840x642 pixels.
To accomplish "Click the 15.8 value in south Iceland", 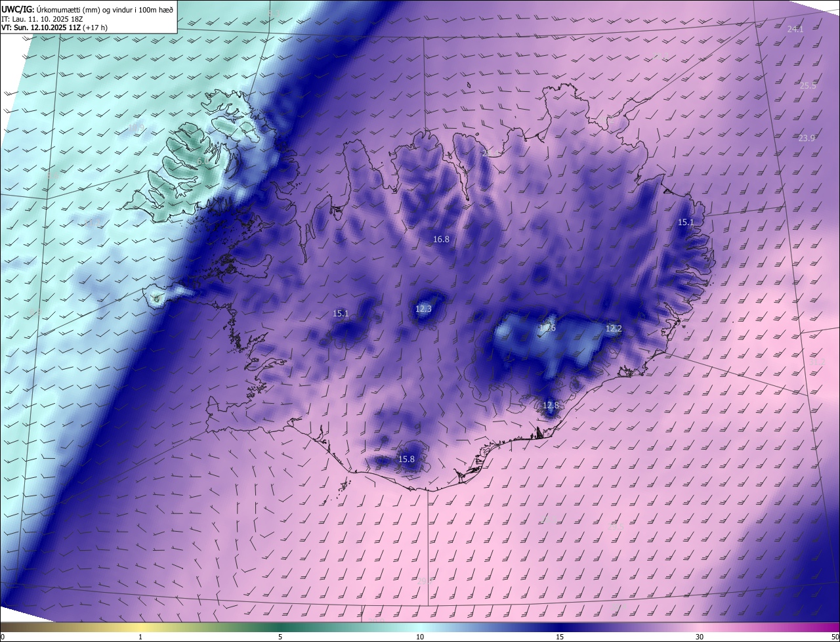I will point(406,459).
